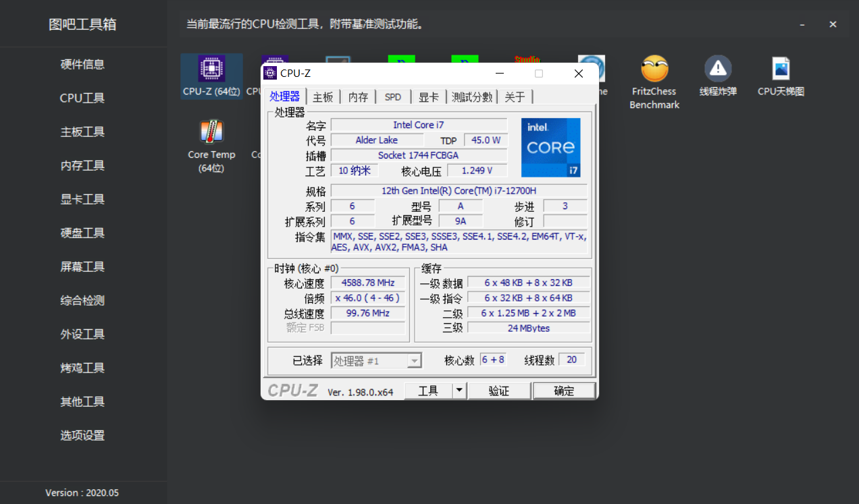Viewport: 859px width, 504px height.
Task: Open the CPU天梯图 image file icon
Action: [x=781, y=76]
